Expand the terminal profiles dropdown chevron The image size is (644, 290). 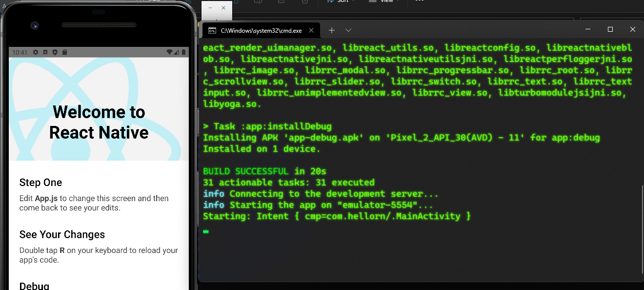tap(348, 30)
